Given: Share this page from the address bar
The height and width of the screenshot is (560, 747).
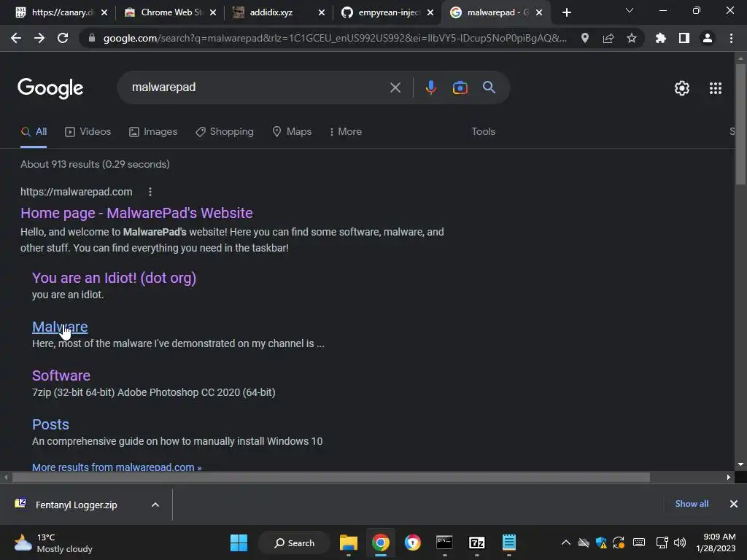Looking at the screenshot, I should pyautogui.click(x=608, y=38).
